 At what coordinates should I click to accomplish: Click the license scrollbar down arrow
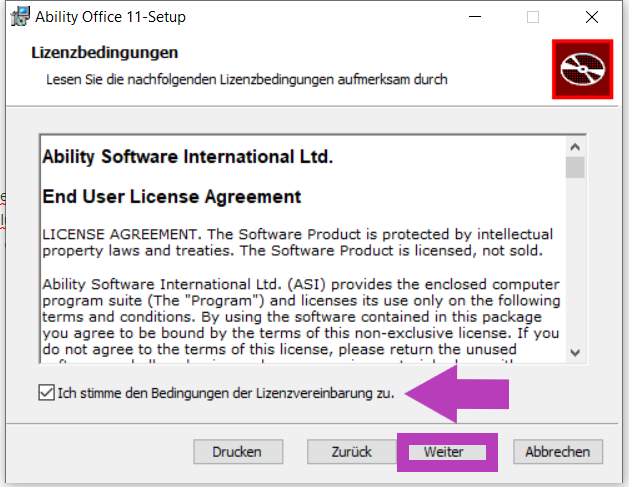(x=575, y=353)
